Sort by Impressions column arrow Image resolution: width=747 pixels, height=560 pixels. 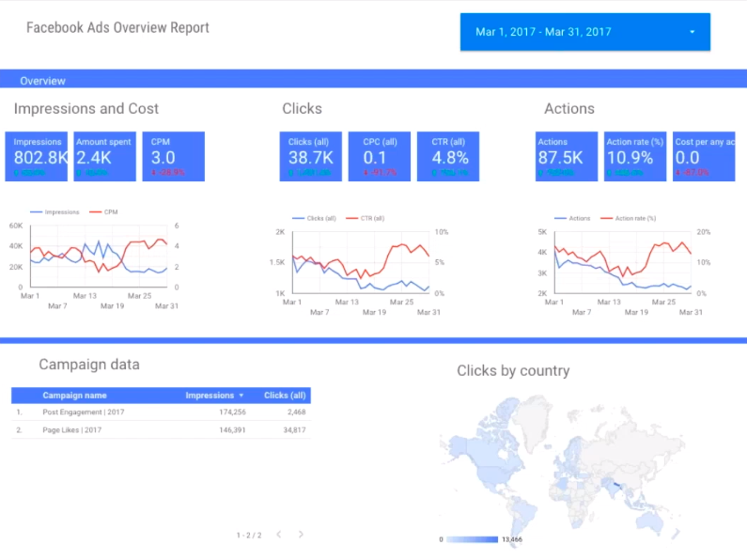(x=241, y=396)
